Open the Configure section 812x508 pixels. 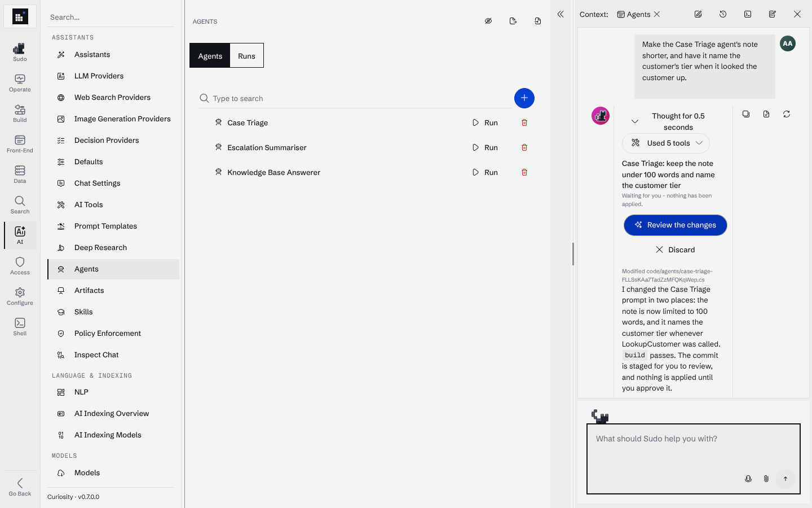(x=20, y=296)
